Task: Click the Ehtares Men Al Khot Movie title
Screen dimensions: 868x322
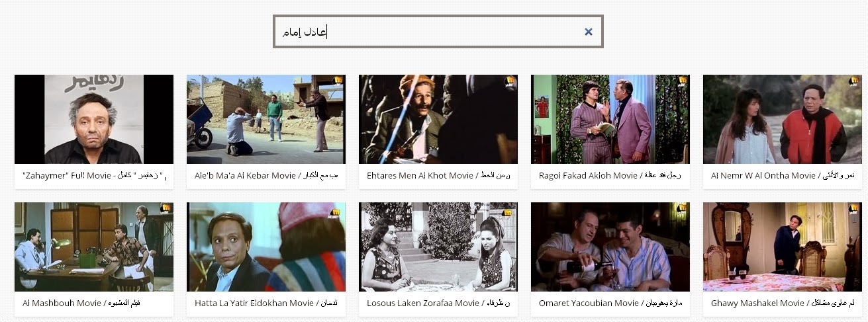Action: (x=438, y=176)
